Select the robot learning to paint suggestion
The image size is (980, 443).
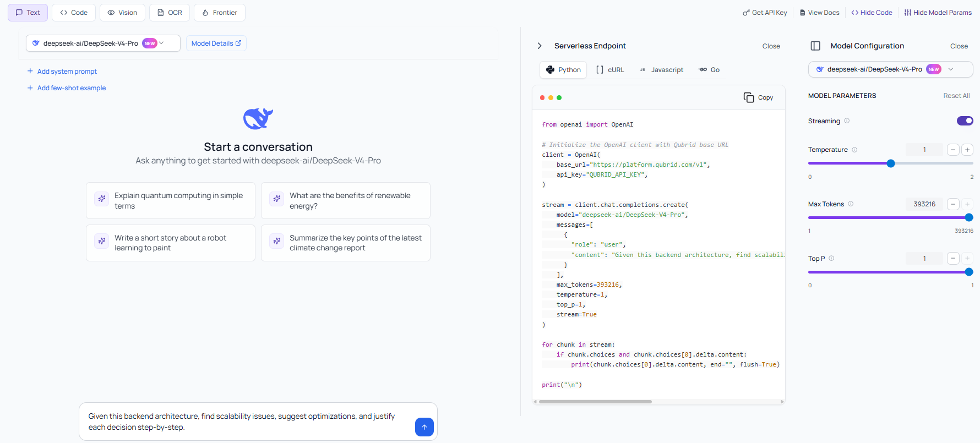click(x=171, y=243)
